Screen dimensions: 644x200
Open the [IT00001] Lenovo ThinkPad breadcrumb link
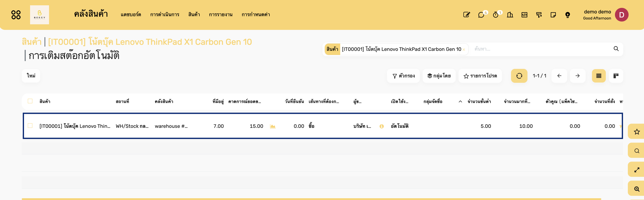(150, 42)
